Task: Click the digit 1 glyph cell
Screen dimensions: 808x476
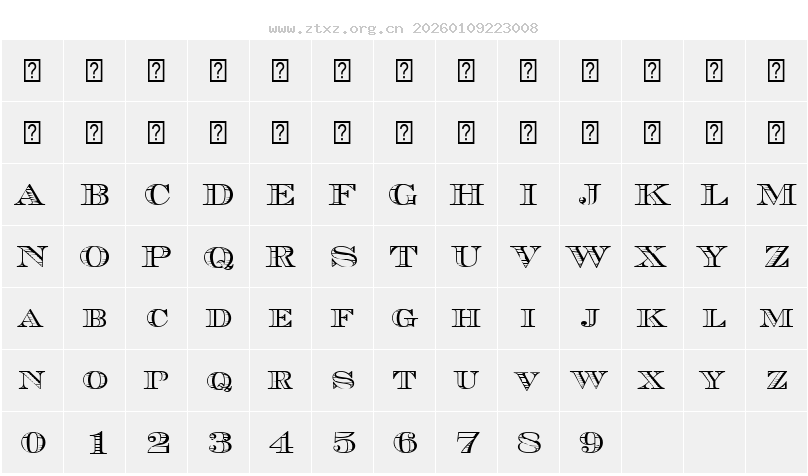Action: pyautogui.click(x=95, y=442)
